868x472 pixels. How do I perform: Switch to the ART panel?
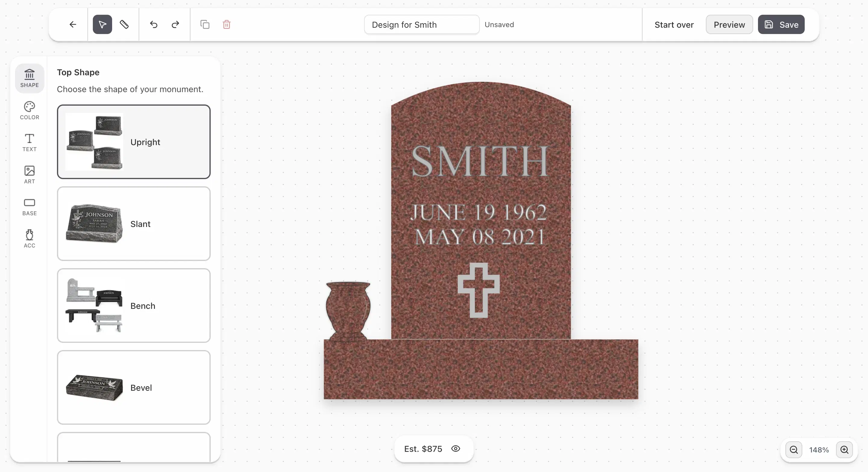point(29,174)
